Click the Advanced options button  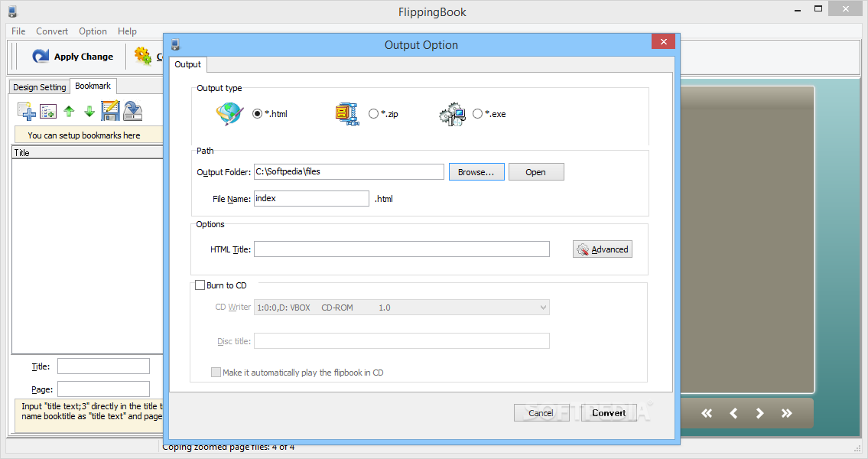603,249
